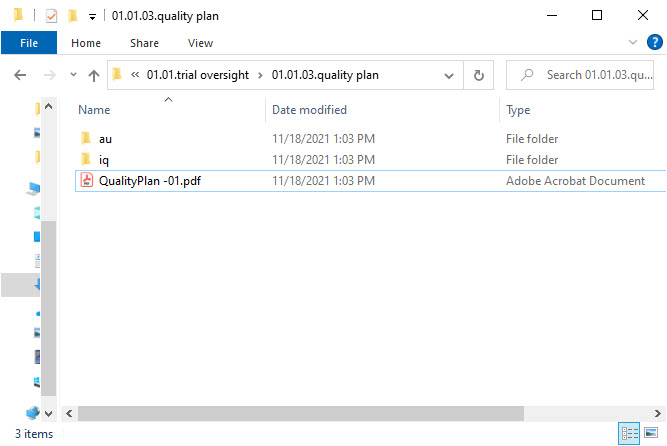Switch to Details view layout
667x446 pixels.
(629, 433)
